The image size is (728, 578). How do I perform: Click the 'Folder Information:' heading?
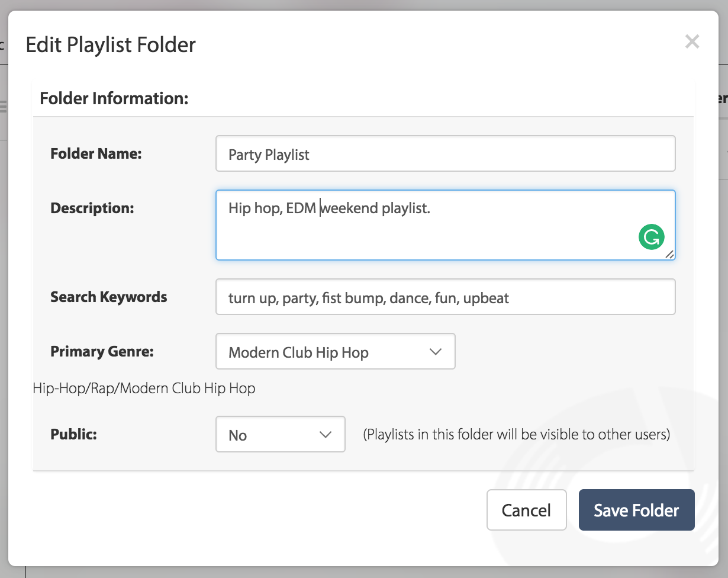point(114,98)
